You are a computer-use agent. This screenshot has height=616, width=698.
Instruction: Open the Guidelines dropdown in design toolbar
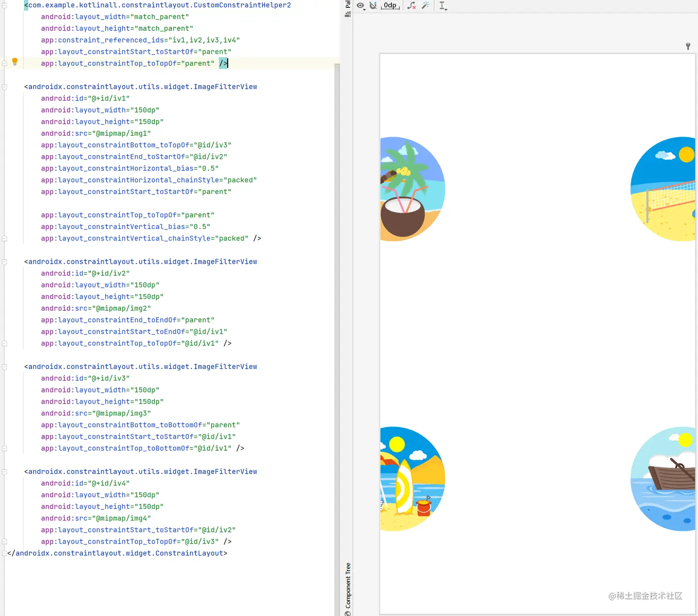pyautogui.click(x=443, y=6)
